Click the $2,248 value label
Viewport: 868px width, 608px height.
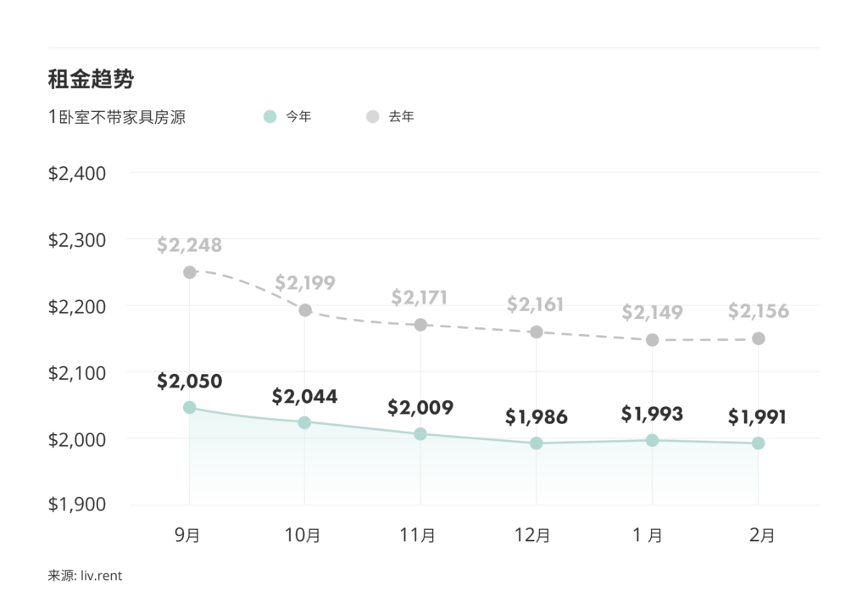[190, 246]
